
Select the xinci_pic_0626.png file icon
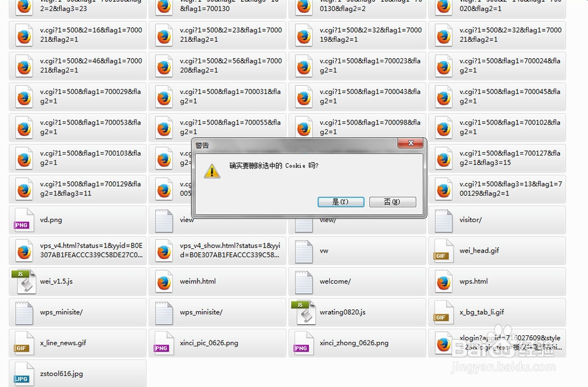[x=164, y=343]
